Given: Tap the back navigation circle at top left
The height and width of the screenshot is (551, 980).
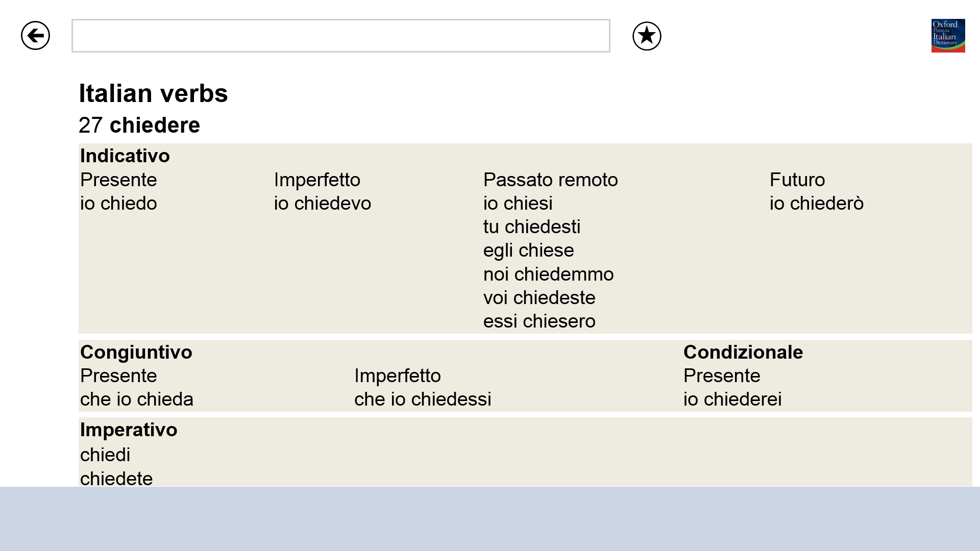Looking at the screenshot, I should pyautogui.click(x=35, y=35).
